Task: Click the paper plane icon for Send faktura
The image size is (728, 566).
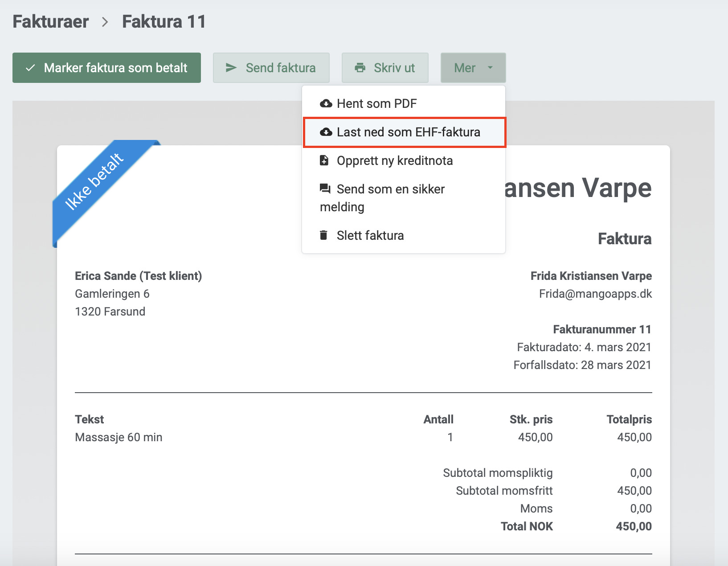Action: (x=231, y=68)
